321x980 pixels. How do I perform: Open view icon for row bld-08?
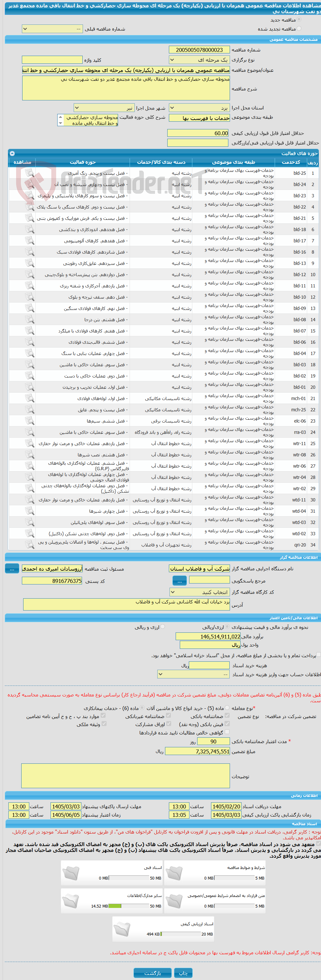pos(30,320)
